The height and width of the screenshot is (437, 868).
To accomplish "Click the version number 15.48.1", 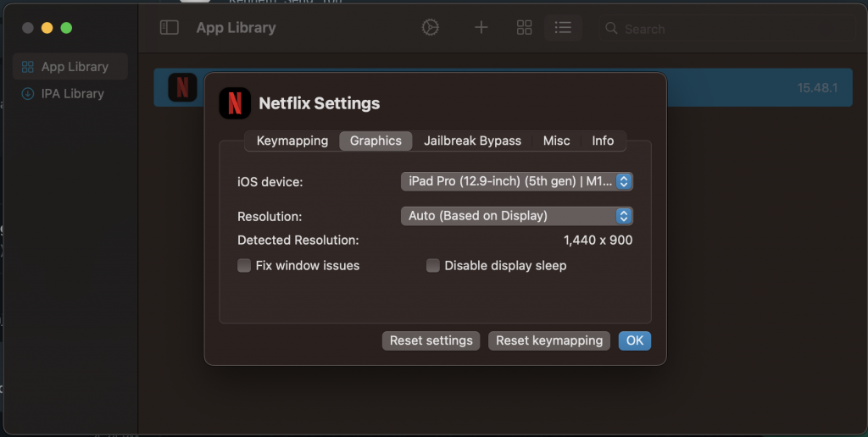I will [x=817, y=88].
